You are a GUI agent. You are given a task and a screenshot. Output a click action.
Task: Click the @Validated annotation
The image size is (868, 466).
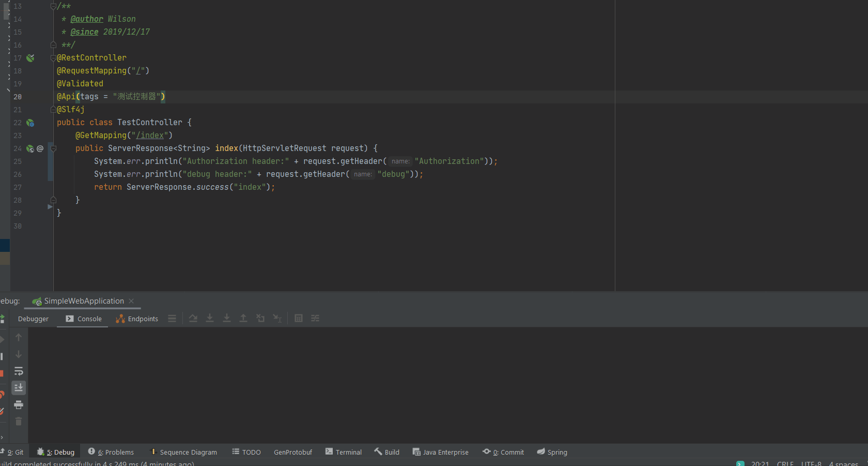coord(80,84)
